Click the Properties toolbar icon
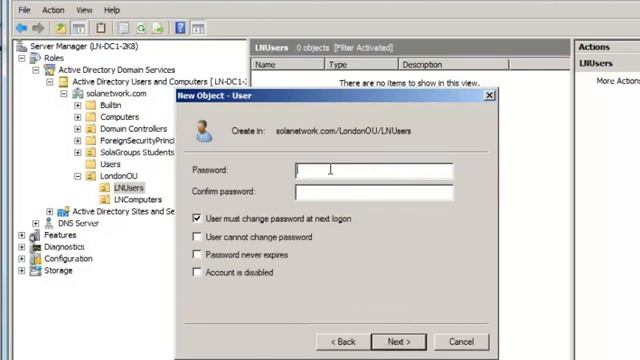640x360 pixels. point(123,28)
